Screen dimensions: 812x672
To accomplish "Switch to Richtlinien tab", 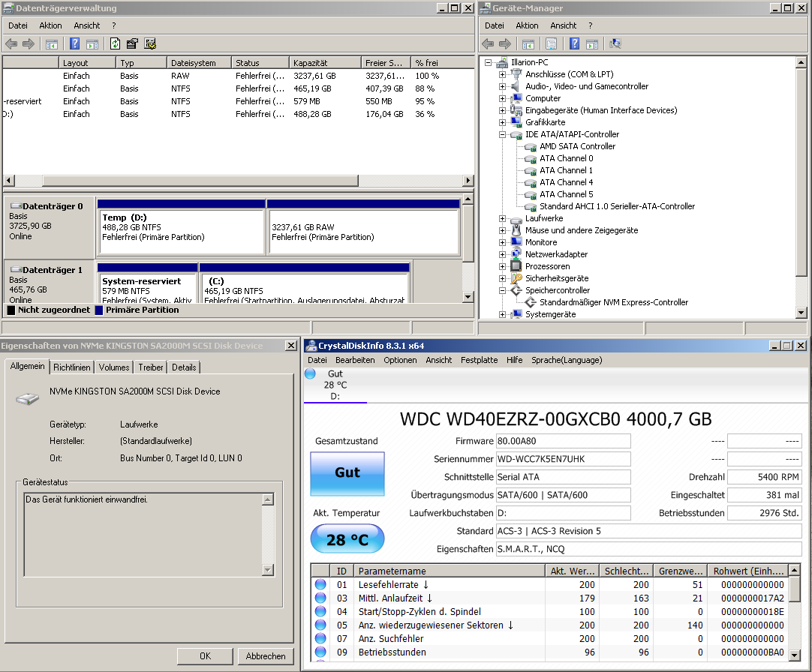I will pos(71,367).
